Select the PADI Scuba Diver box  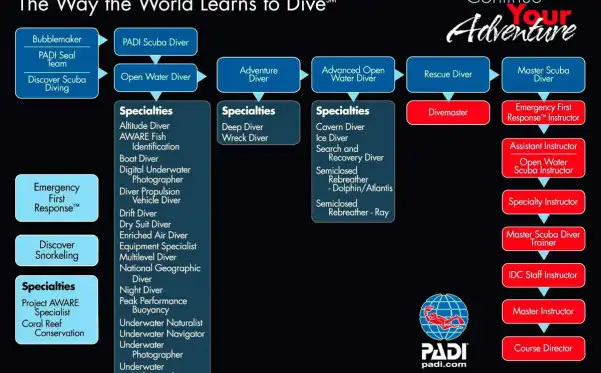[156, 42]
